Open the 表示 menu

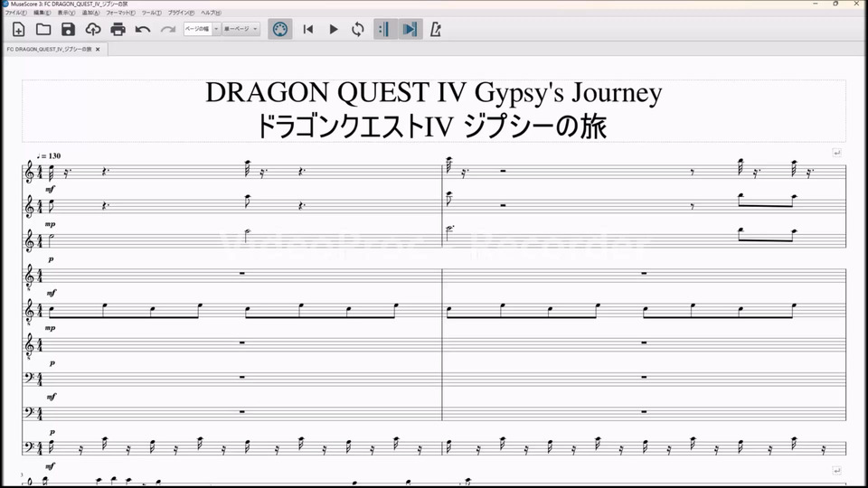click(66, 13)
